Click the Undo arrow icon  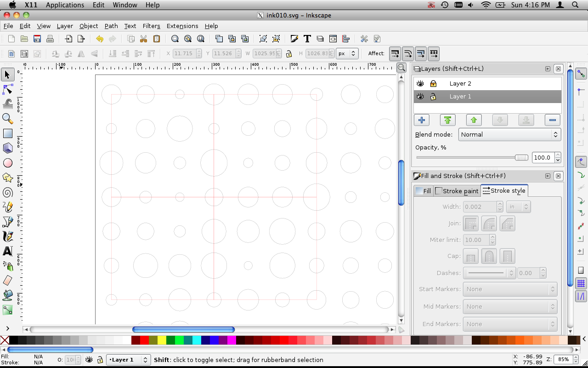click(99, 39)
